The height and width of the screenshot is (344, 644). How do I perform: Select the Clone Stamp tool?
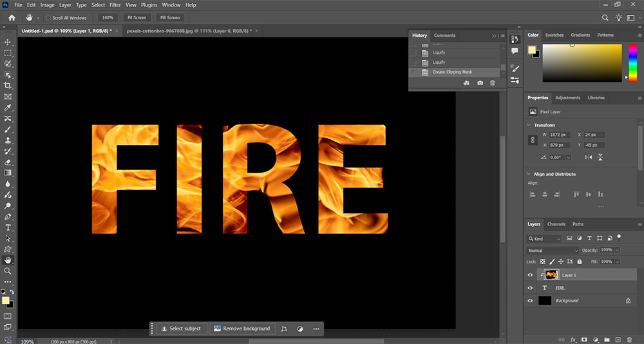(7, 140)
